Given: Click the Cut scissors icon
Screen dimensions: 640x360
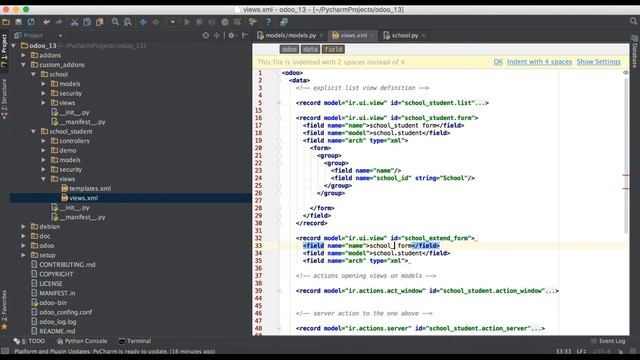Looking at the screenshot, I should pyautogui.click(x=74, y=22).
